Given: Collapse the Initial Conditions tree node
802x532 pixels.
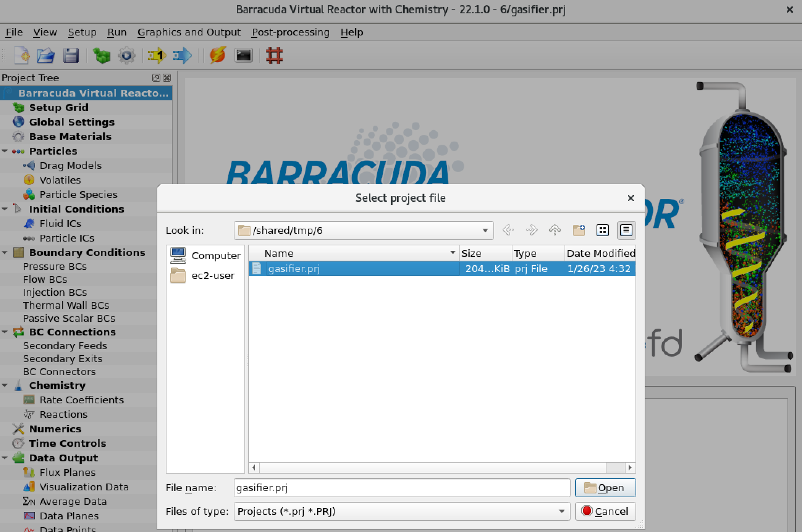Looking at the screenshot, I should click(x=5, y=209).
